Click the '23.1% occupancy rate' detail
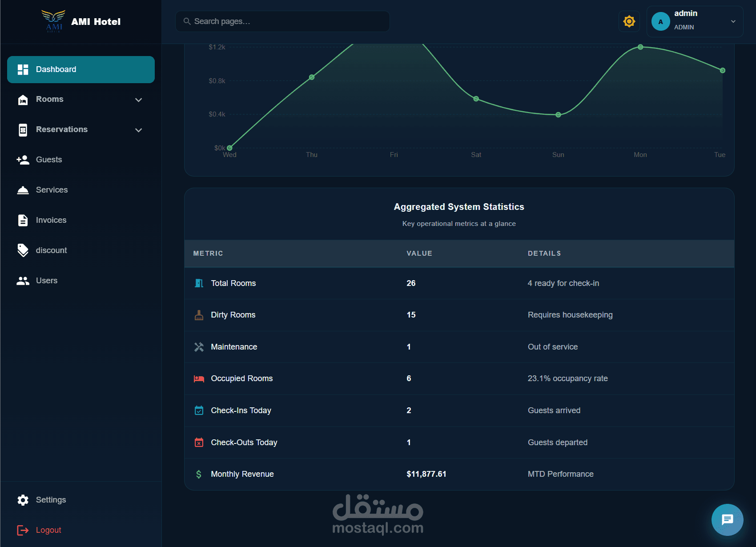 pyautogui.click(x=568, y=378)
